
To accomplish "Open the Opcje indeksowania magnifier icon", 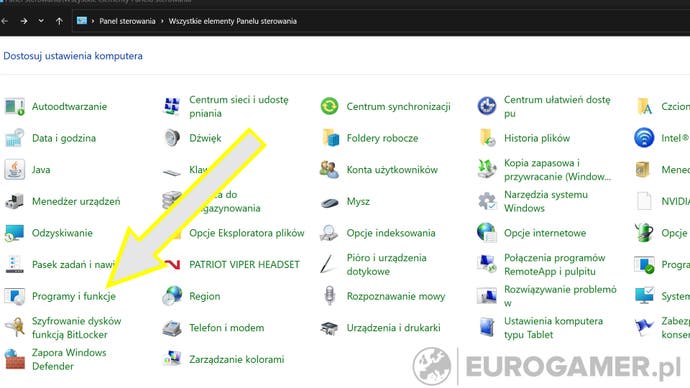I will tap(329, 233).
